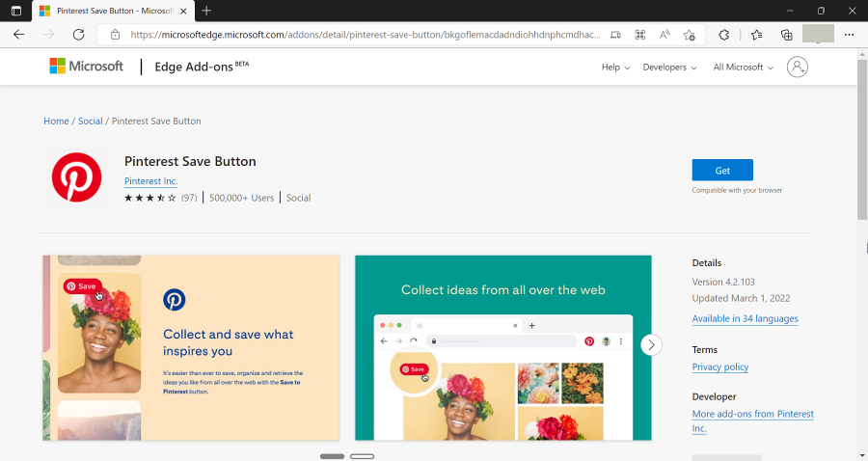The image size is (868, 461).
Task: Select the first carousel page indicator
Action: click(x=332, y=456)
